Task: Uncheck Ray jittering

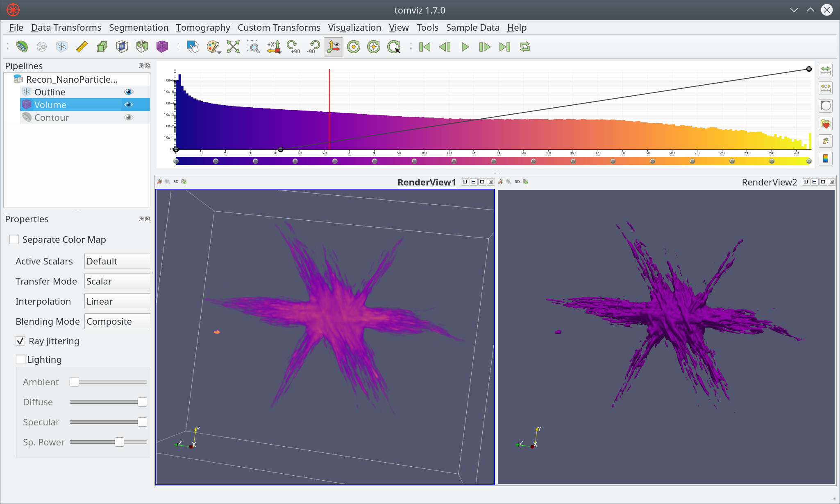Action: coord(20,341)
